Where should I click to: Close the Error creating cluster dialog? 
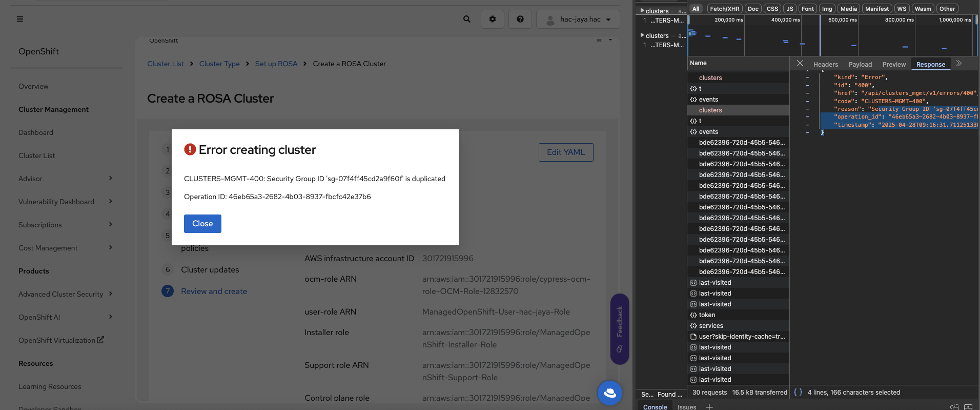pos(202,224)
